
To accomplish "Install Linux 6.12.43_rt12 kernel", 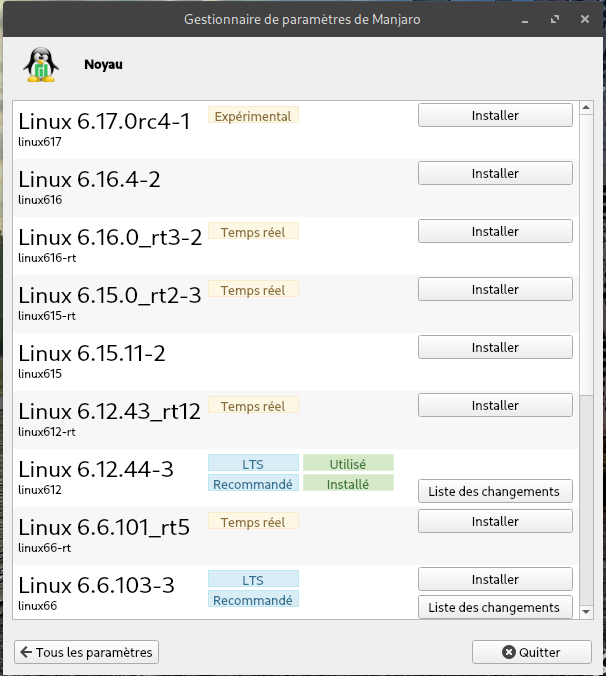I will (495, 405).
